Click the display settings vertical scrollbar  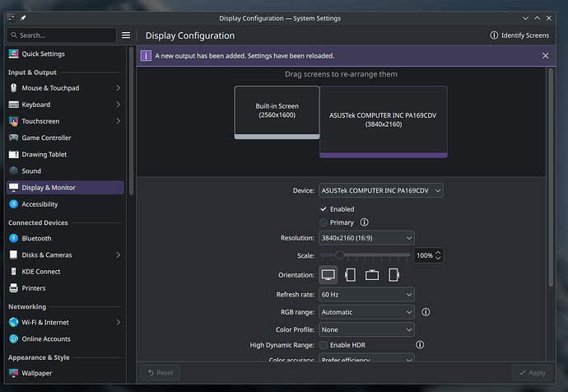[551, 178]
